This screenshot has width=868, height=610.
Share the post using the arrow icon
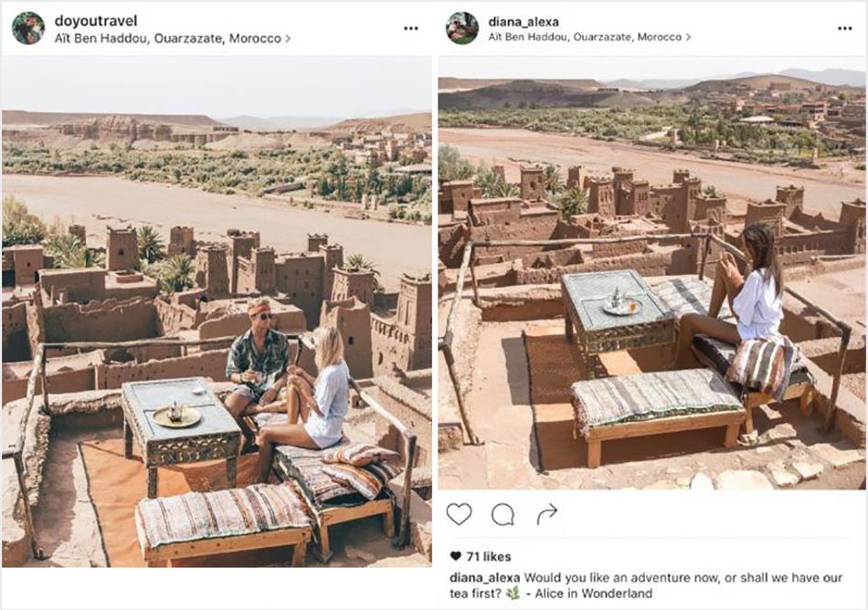pos(546,514)
